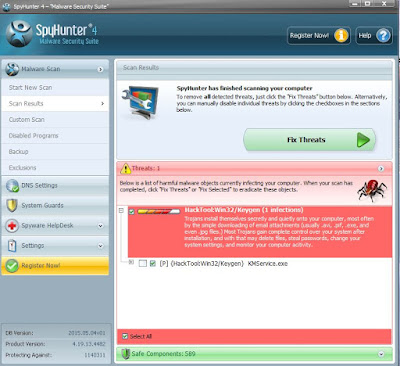Open Custom Scan in sidebar

pyautogui.click(x=55, y=120)
